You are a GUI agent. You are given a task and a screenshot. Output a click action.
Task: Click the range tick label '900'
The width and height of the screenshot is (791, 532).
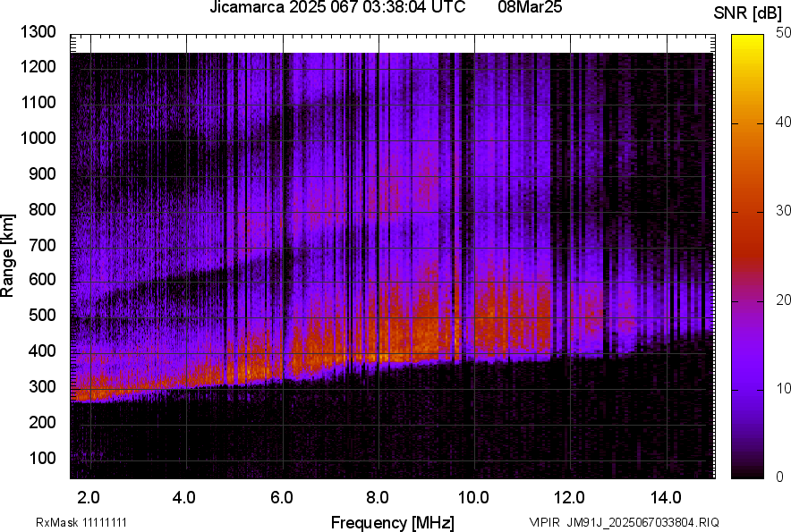pyautogui.click(x=42, y=174)
